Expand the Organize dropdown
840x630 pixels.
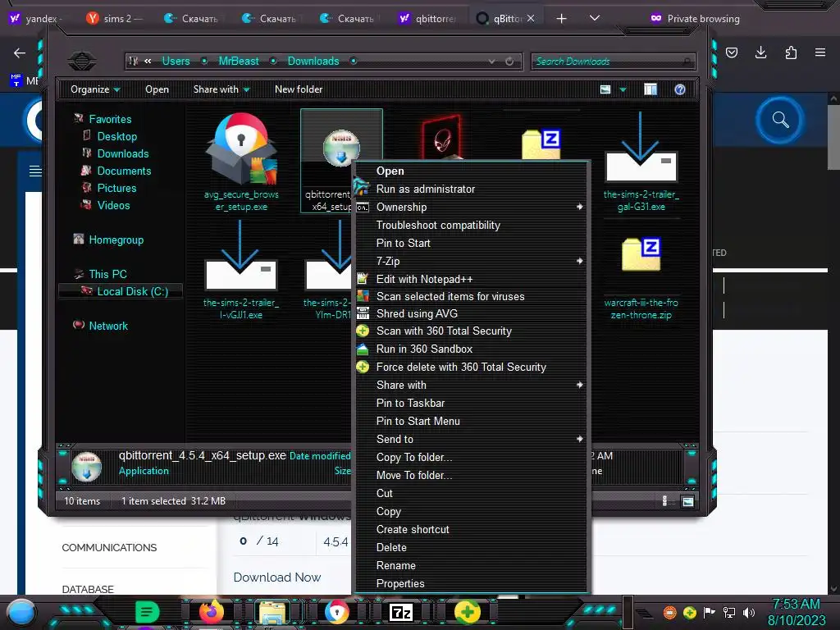click(95, 89)
